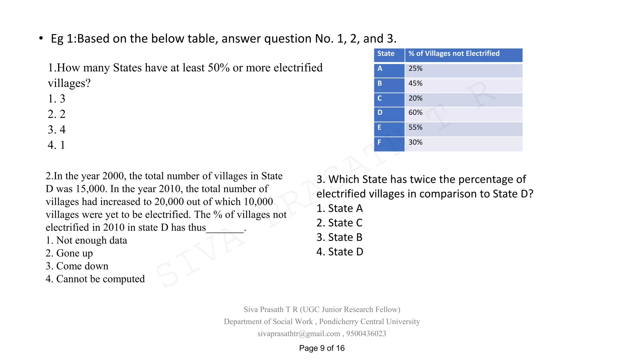Viewport: 644px width, 362px height.
Task: Click the row label cell 'E'
Action: coord(389,129)
